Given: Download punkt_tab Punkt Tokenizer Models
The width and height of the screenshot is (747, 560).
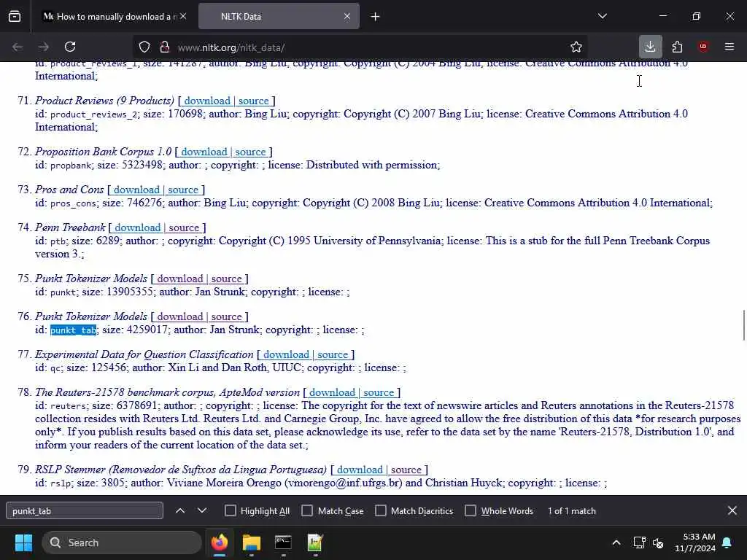Looking at the screenshot, I should [x=180, y=317].
